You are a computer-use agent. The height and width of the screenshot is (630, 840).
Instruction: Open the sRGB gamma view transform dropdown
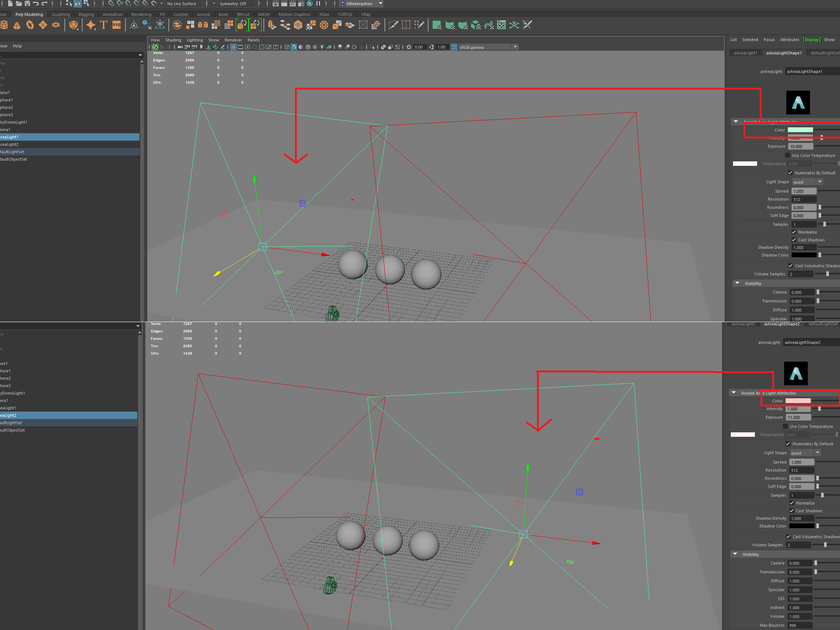pyautogui.click(x=515, y=47)
